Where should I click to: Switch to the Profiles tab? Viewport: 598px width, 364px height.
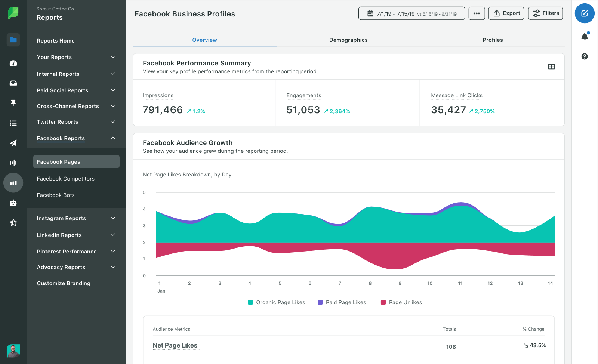coord(493,40)
